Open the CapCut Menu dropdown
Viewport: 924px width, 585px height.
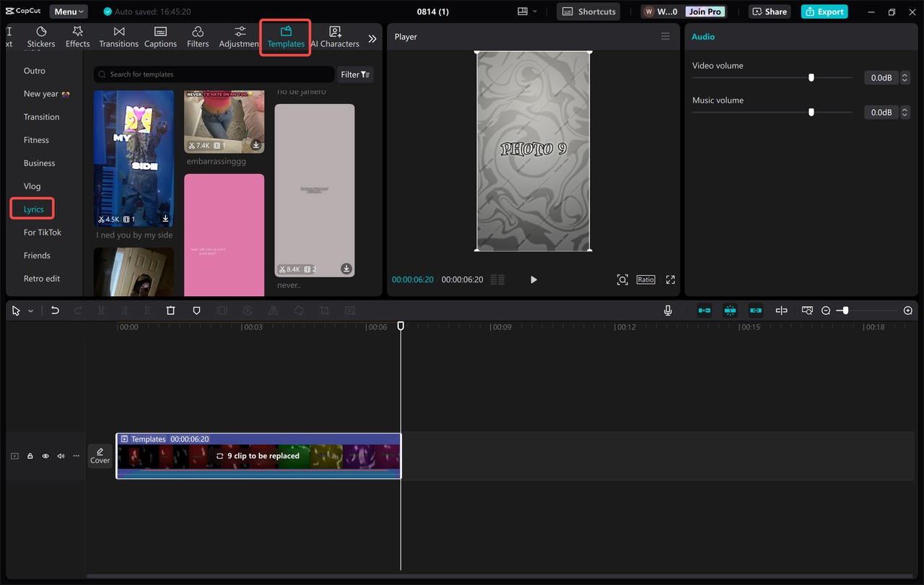tap(69, 12)
